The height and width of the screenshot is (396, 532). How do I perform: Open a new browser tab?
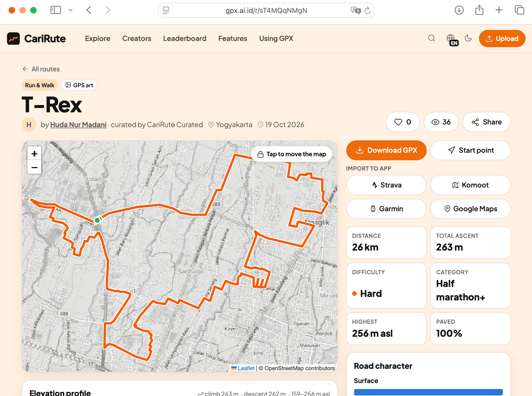pos(499,10)
